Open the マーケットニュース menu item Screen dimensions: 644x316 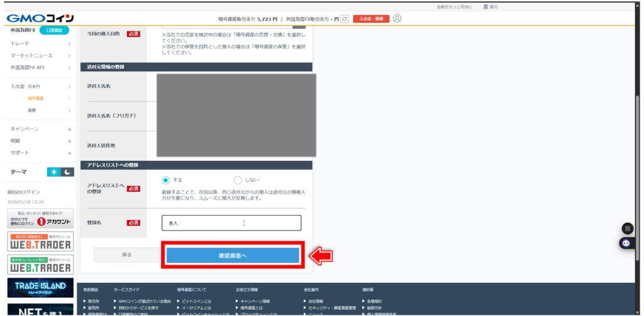click(x=41, y=56)
